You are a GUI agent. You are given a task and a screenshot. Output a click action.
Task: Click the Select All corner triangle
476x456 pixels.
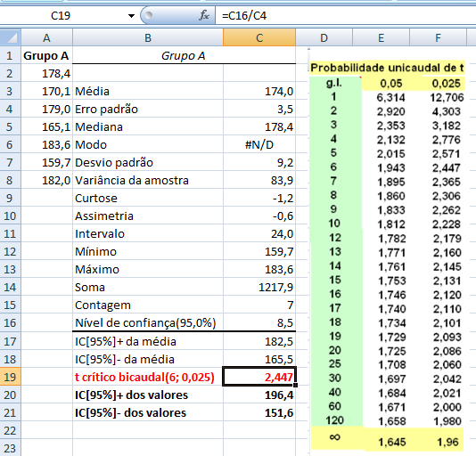11,37
